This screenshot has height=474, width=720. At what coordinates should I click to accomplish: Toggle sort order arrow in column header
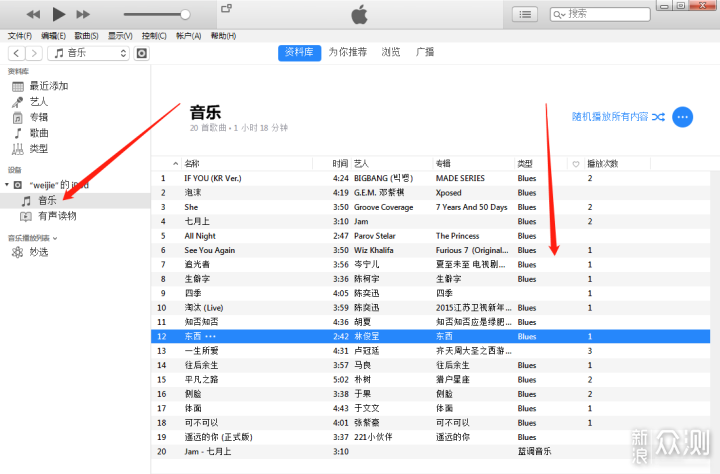pyautogui.click(x=175, y=164)
